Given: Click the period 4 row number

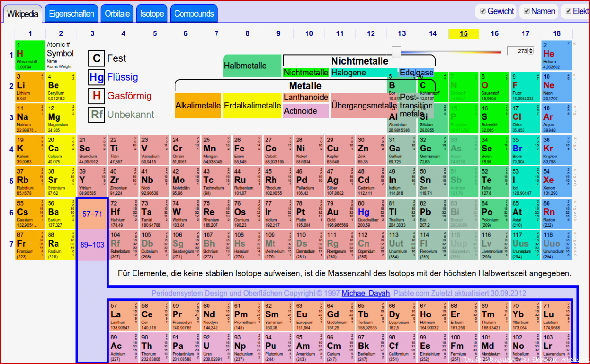Looking at the screenshot, I should point(11,149).
